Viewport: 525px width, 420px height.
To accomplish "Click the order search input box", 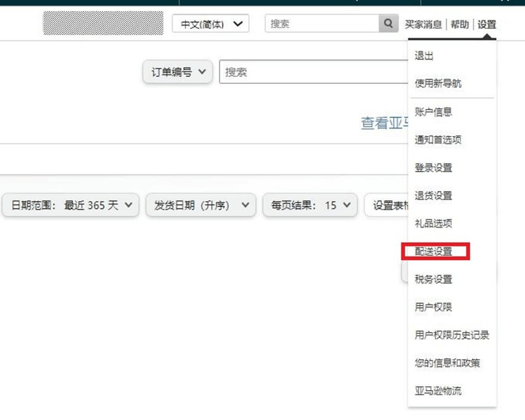I will pos(314,72).
